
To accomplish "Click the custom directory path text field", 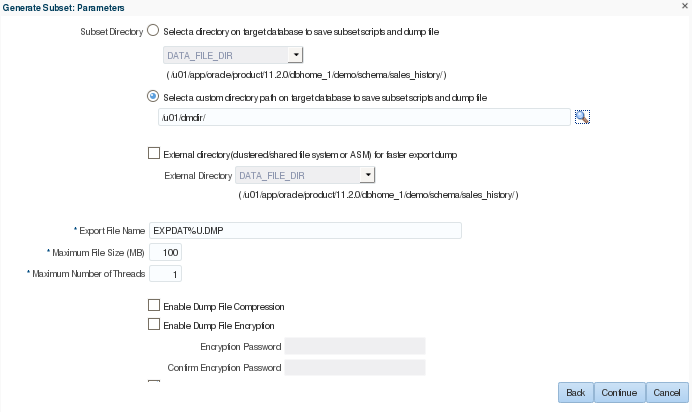I will click(364, 117).
